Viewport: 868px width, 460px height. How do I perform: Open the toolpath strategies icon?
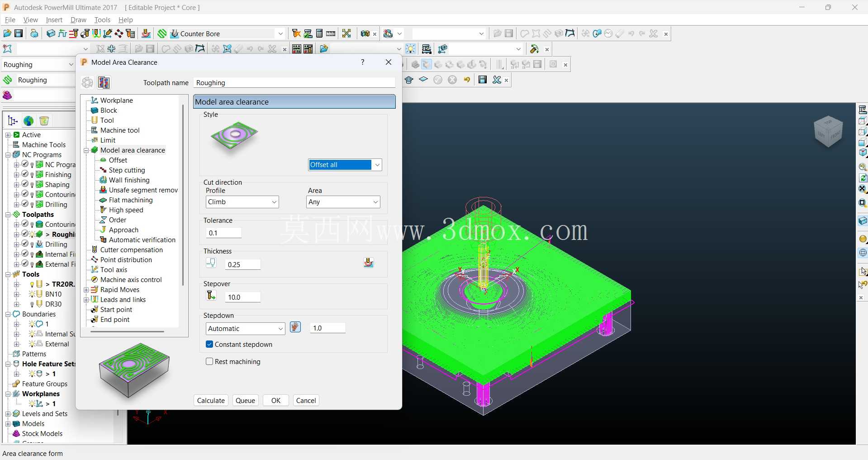point(162,34)
